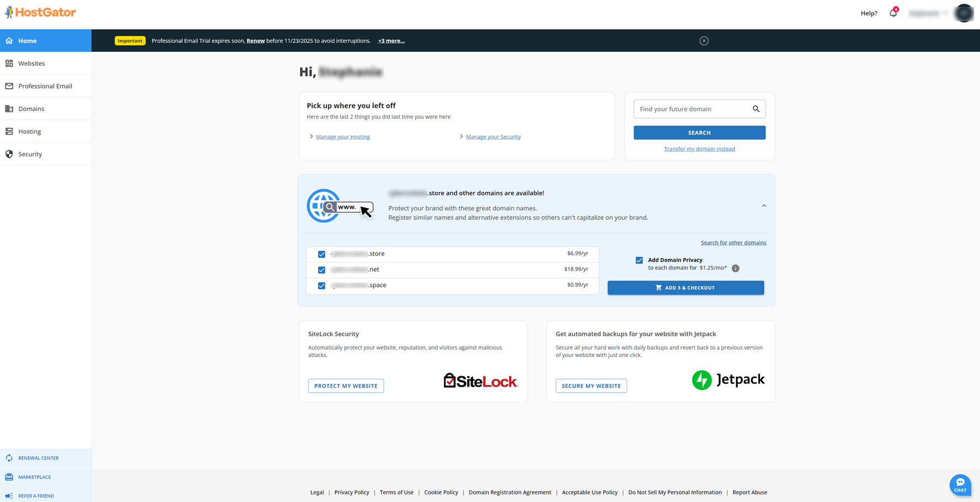Click Transfer my domain instead link
Viewport: 980px width, 502px height.
699,149
